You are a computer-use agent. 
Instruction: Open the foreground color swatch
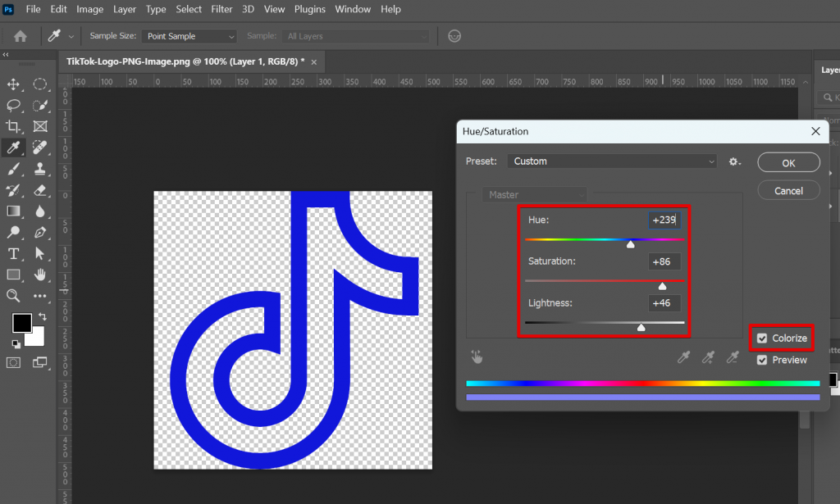(x=21, y=323)
